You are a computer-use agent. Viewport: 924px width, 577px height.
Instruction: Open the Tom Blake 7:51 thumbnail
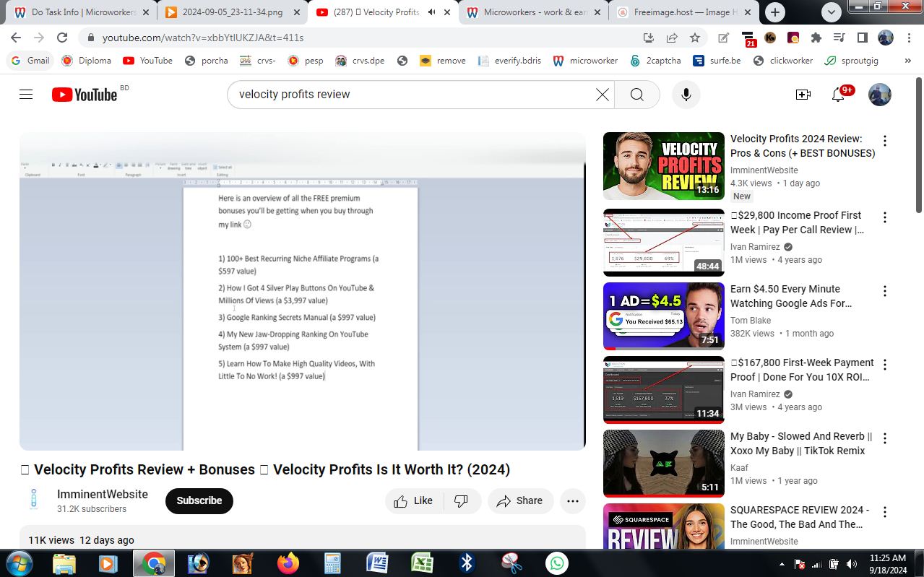(x=664, y=316)
